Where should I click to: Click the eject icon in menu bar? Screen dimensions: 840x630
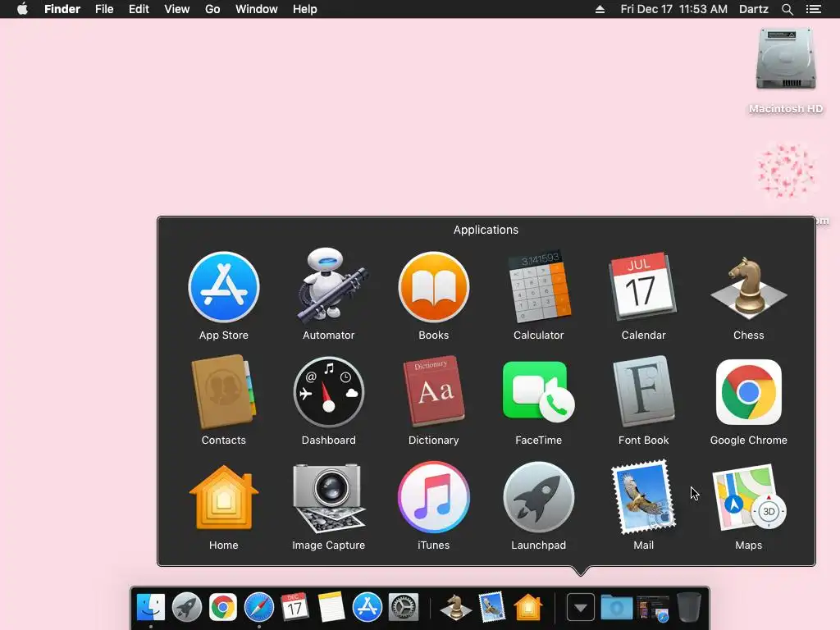click(600, 9)
